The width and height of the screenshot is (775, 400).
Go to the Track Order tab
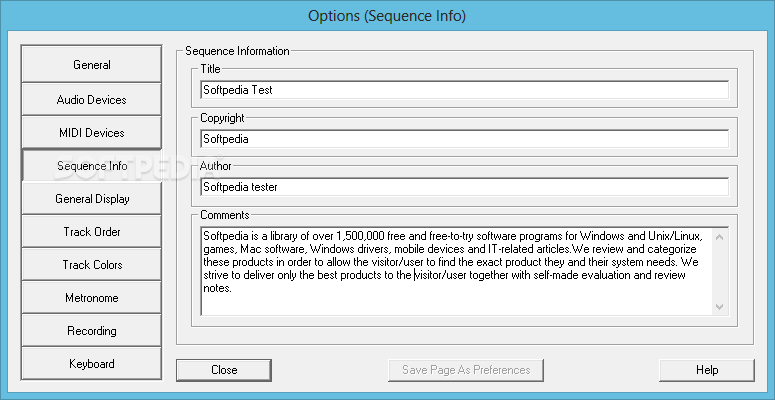tap(91, 231)
